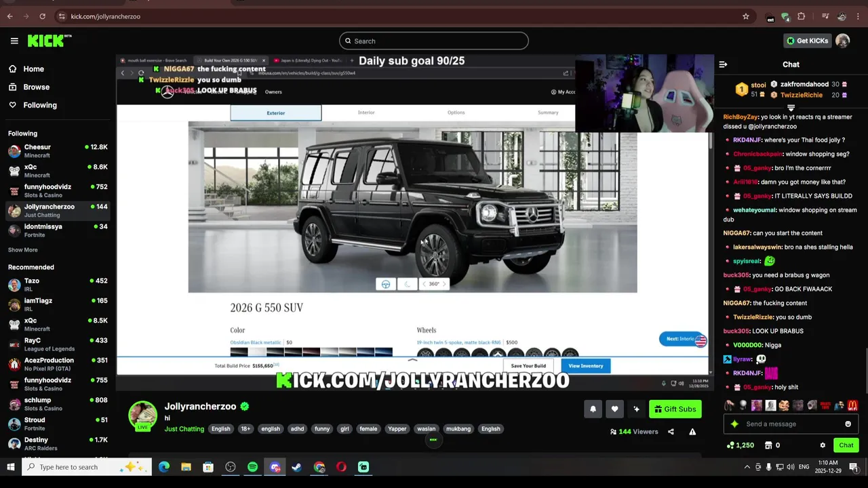
Task: Open the volume control in the tray
Action: click(791, 467)
